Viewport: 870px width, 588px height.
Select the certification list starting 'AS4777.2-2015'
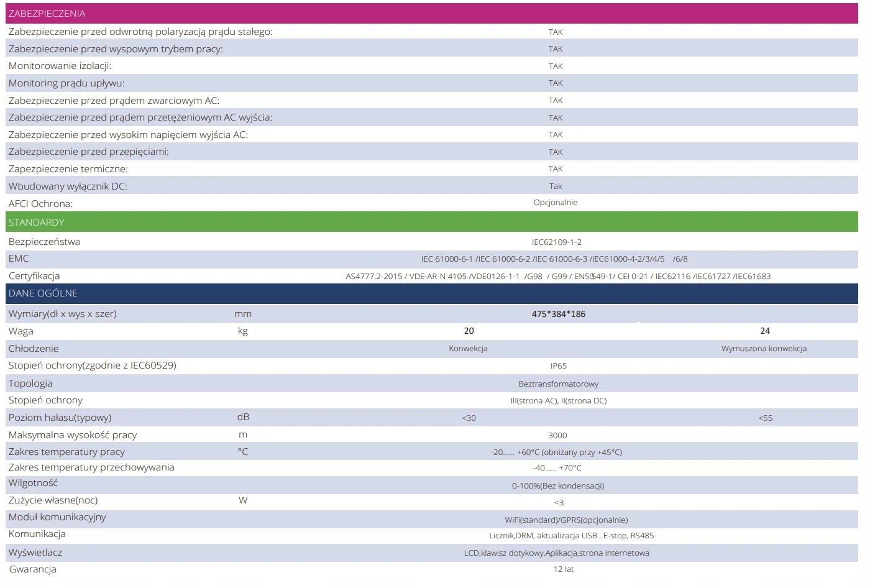pos(558,277)
